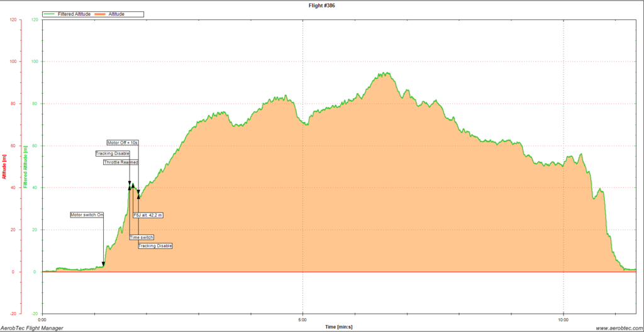Toggle the Filtered Altitude legend entry
The image size is (644, 332).
75,14
